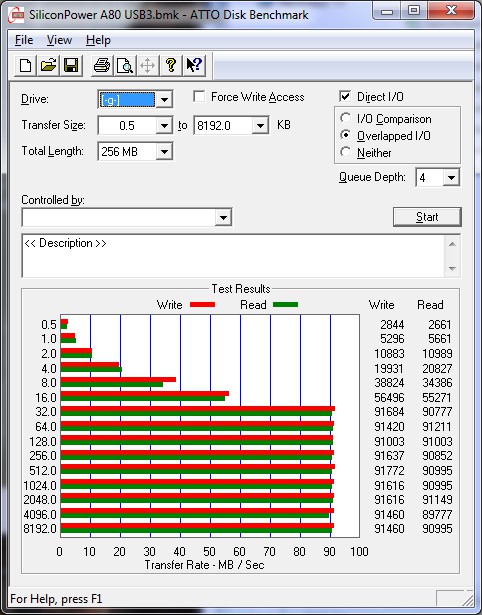
Task: Open the View menu
Action: (59, 40)
